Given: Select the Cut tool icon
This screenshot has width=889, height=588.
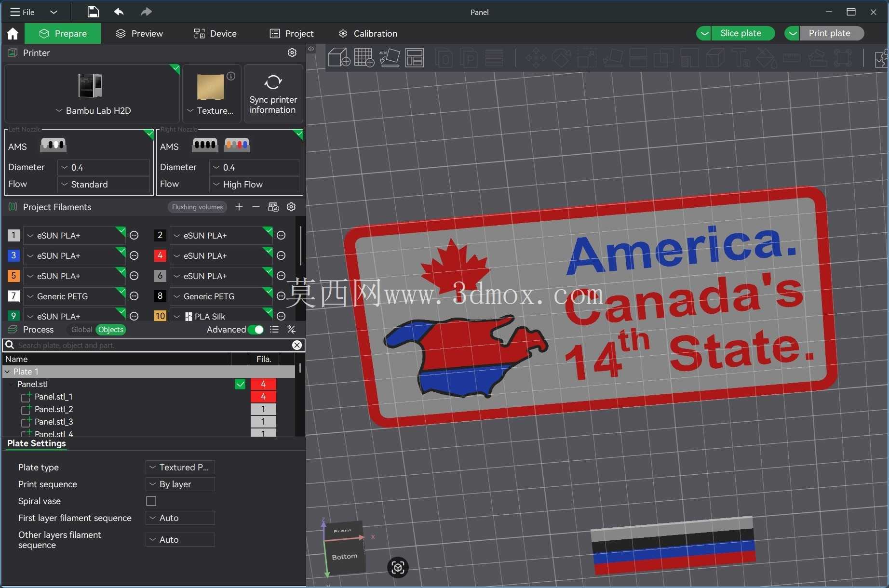Looking at the screenshot, I should coord(638,58).
